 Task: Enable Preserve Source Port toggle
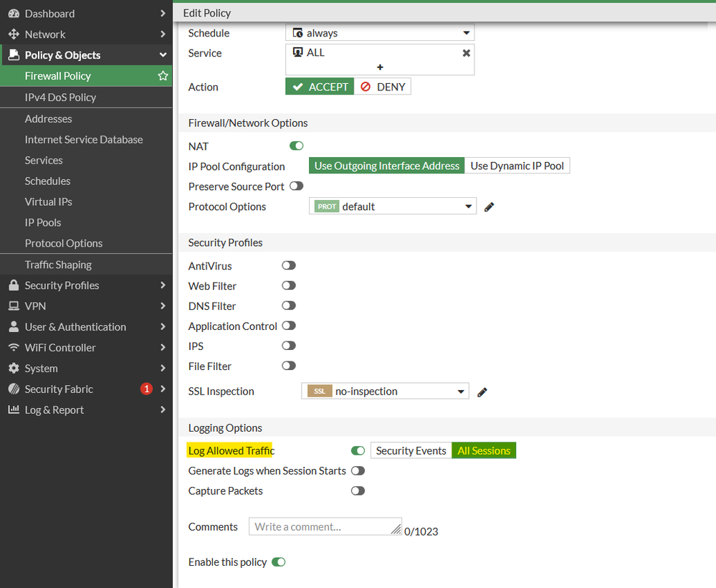pyautogui.click(x=296, y=186)
